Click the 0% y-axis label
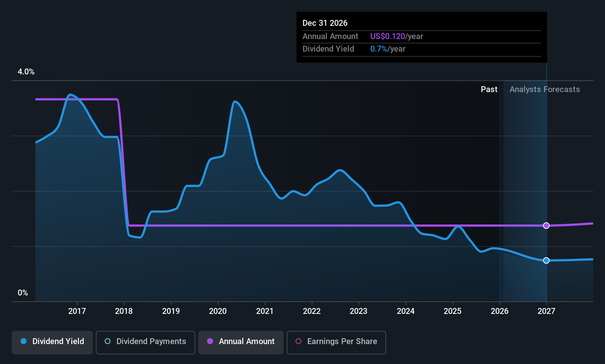The image size is (605, 364). point(23,293)
